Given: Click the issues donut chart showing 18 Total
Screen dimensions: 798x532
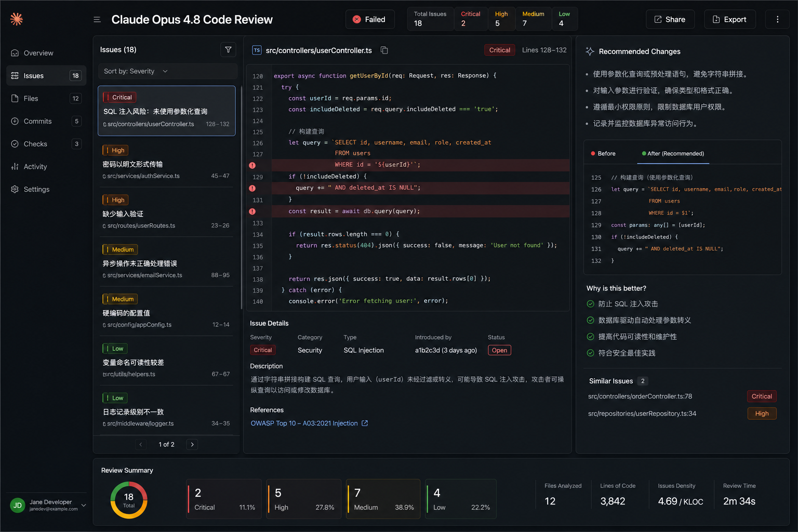Looking at the screenshot, I should click(x=129, y=500).
